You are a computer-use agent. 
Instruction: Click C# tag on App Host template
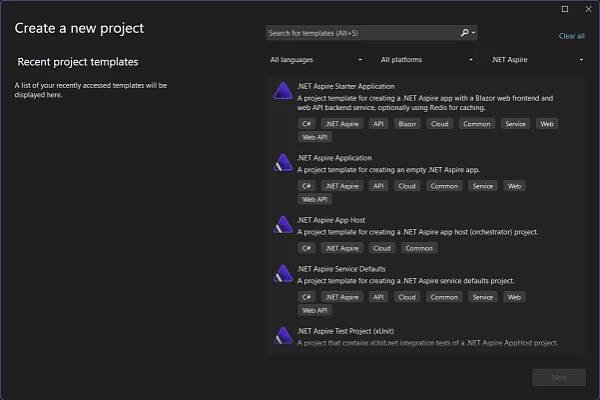pos(307,248)
